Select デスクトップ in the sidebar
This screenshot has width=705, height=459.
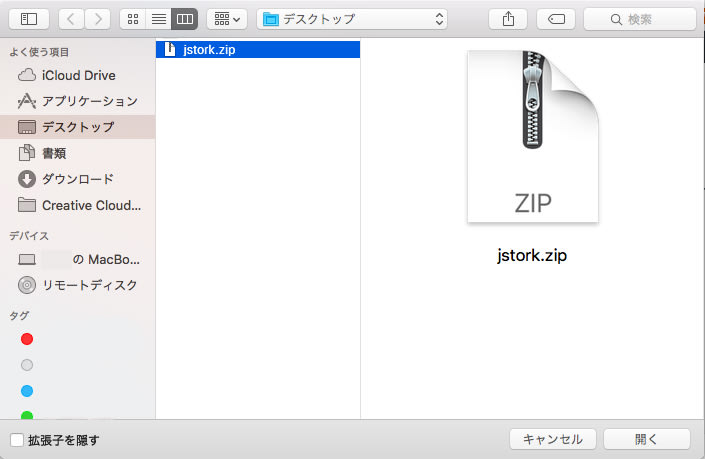coord(78,127)
